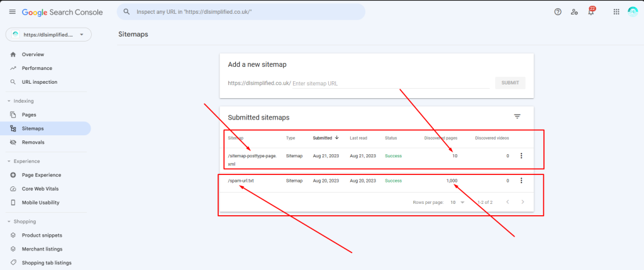Open more options for sitemap-posttype-page.xml
This screenshot has height=270, width=644.
521,155
